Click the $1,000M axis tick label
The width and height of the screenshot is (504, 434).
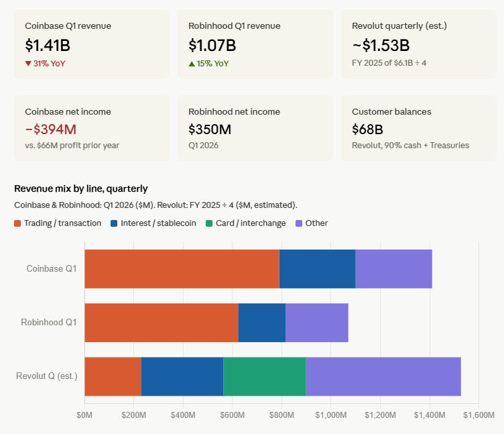pyautogui.click(x=331, y=415)
